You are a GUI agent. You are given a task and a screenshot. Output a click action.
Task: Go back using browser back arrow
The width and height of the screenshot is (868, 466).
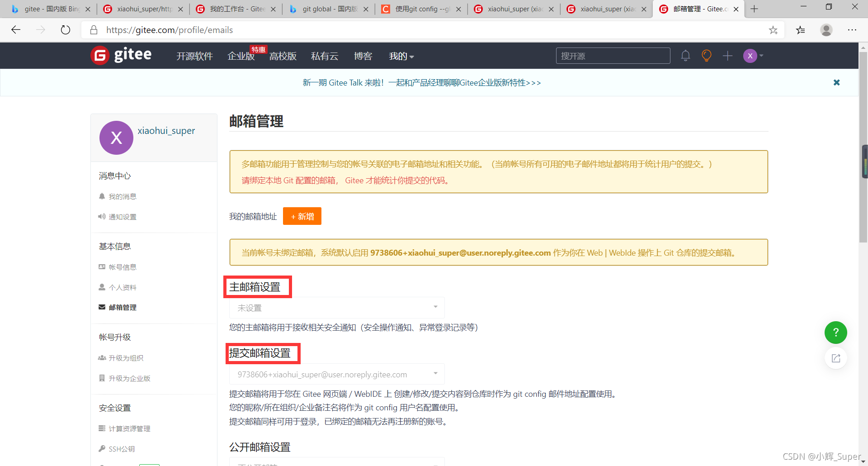click(16, 30)
